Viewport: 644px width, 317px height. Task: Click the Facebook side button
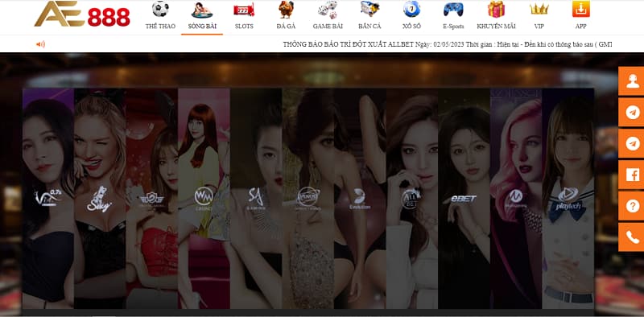632,175
